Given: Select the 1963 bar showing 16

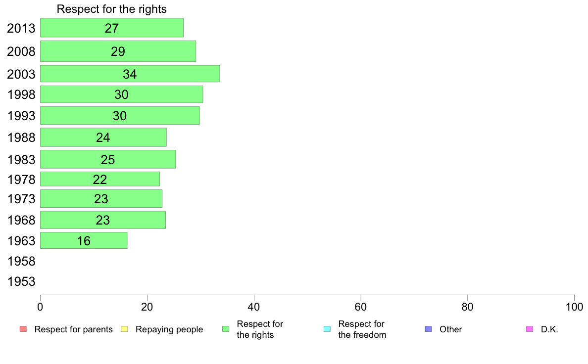Looking at the screenshot, I should click(x=84, y=241).
